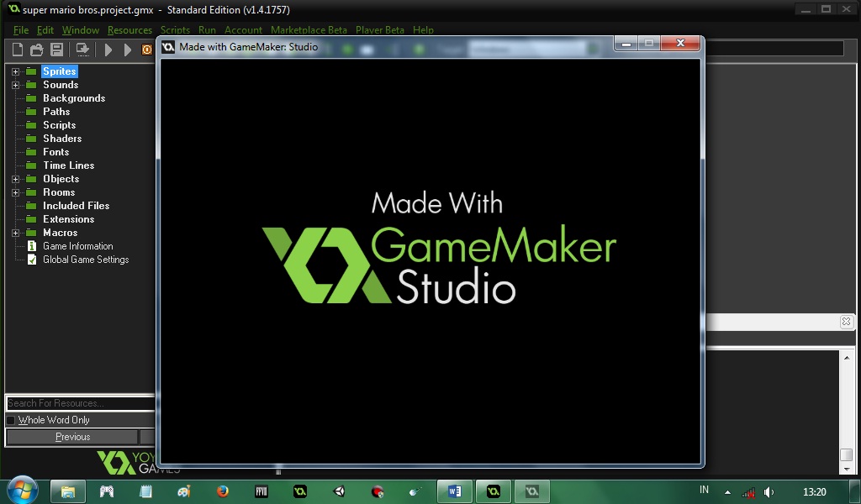Expand the Objects folder

pyautogui.click(x=14, y=179)
